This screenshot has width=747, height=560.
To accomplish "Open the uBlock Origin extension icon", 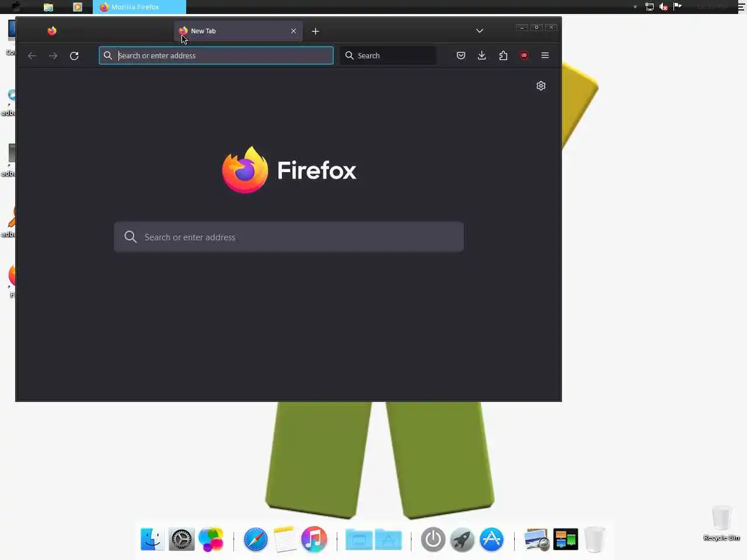I will [524, 55].
